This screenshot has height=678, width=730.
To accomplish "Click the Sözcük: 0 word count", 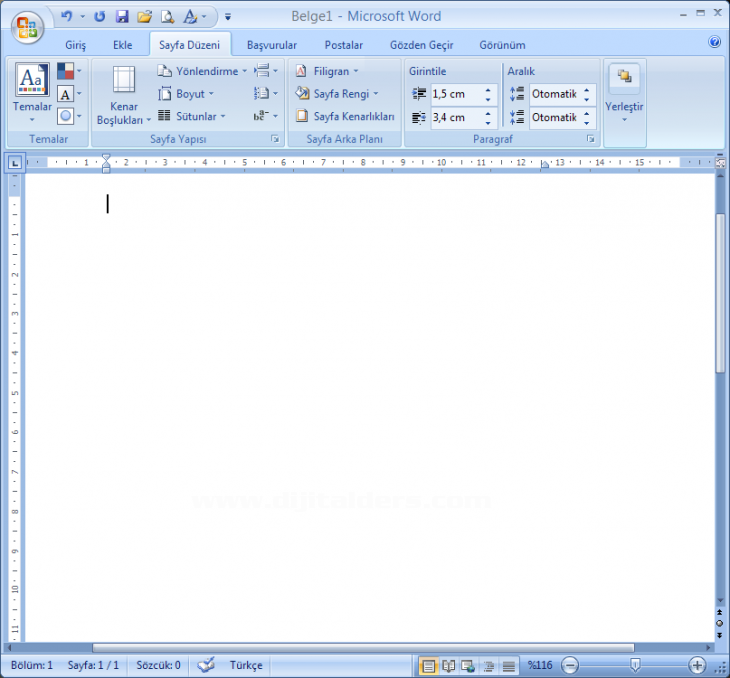I will pyautogui.click(x=158, y=665).
